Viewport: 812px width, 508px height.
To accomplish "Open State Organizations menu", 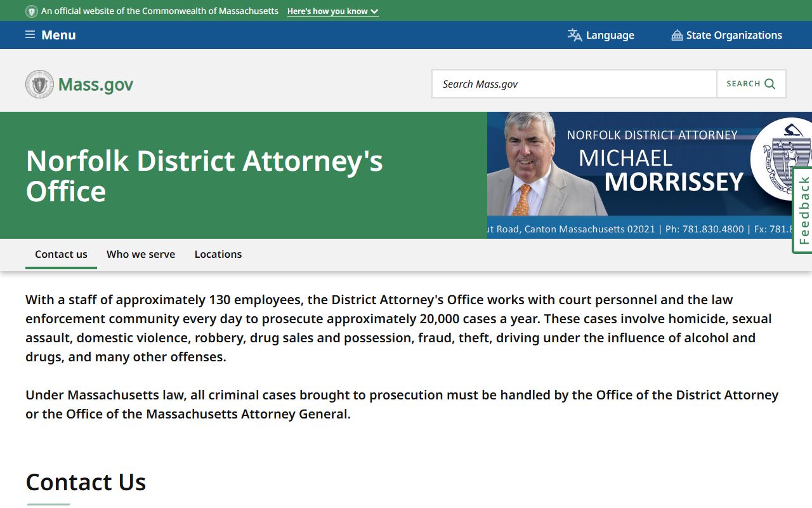I will pos(727,35).
